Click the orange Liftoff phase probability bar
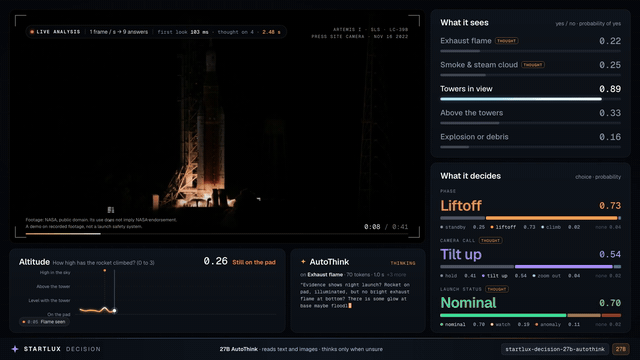 (x=551, y=218)
